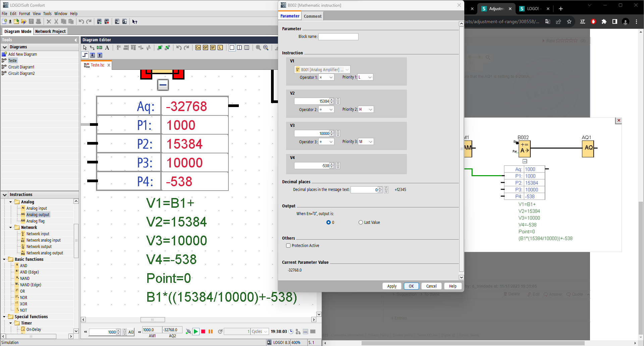Image resolution: width=644 pixels, height=346 pixels.
Task: Click the Chrome translate page icon
Action: [548, 21]
